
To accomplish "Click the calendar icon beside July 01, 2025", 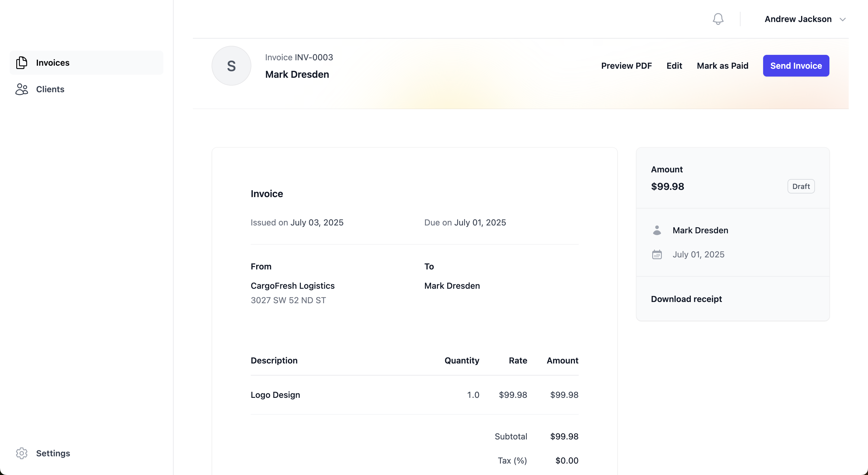I will coord(657,254).
